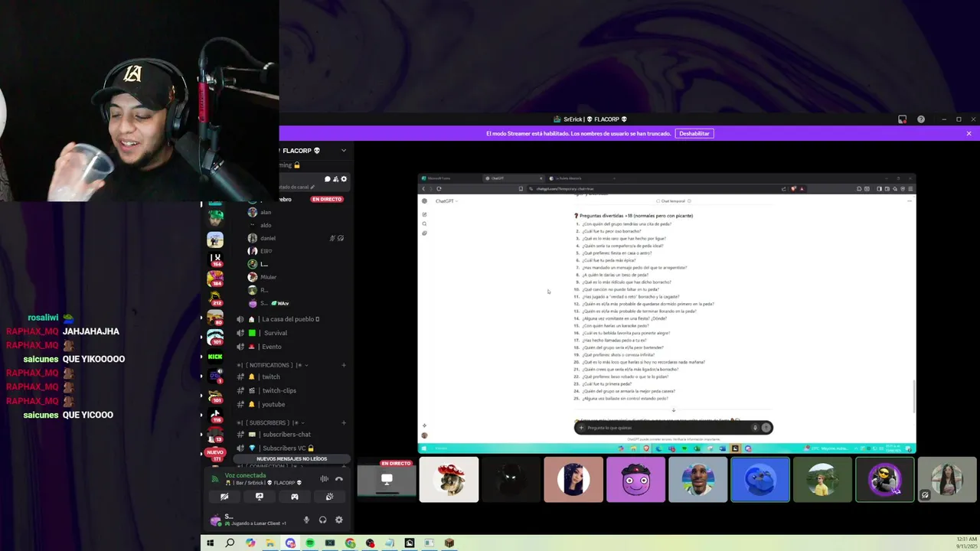The height and width of the screenshot is (551, 980).
Task: Expand the FLACORP server header dropdown
Action: (x=343, y=151)
